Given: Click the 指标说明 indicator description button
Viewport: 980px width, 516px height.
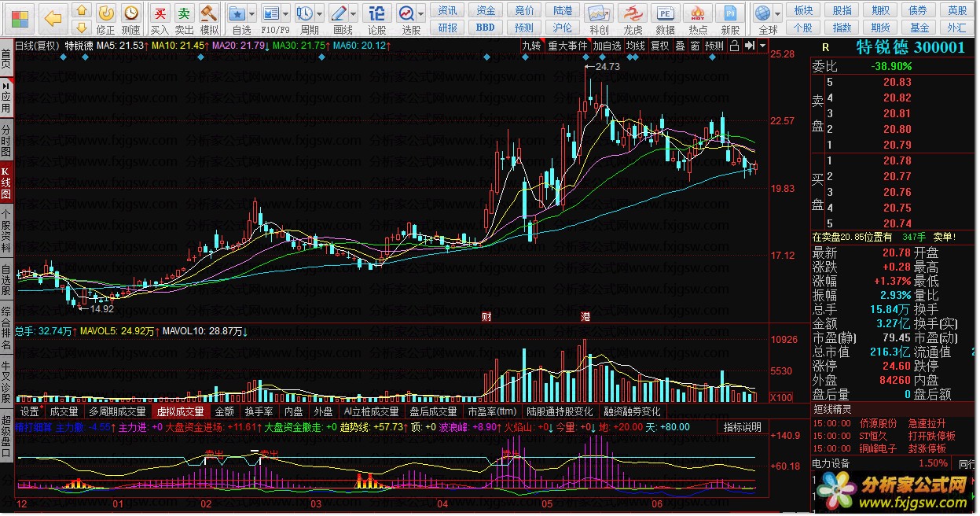Looking at the screenshot, I should 742,427.
